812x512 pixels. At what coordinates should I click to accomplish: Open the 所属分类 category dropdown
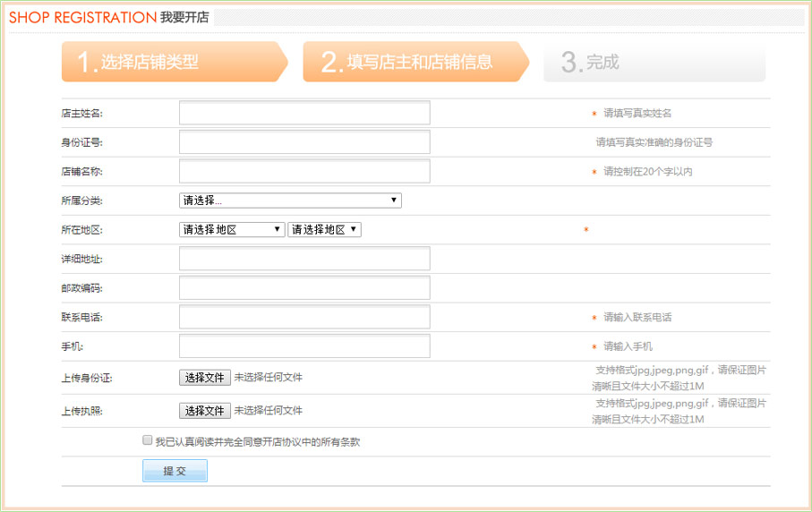[x=290, y=201]
